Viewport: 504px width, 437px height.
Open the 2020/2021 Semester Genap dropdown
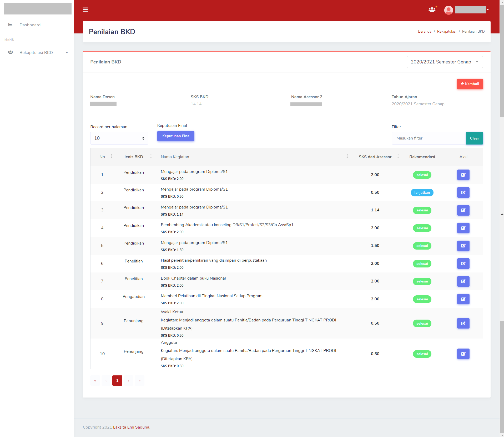[445, 62]
